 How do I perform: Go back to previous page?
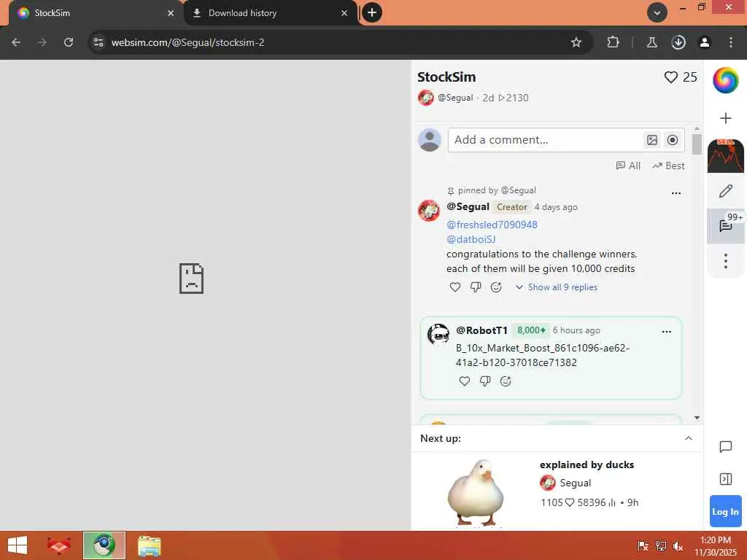16,42
